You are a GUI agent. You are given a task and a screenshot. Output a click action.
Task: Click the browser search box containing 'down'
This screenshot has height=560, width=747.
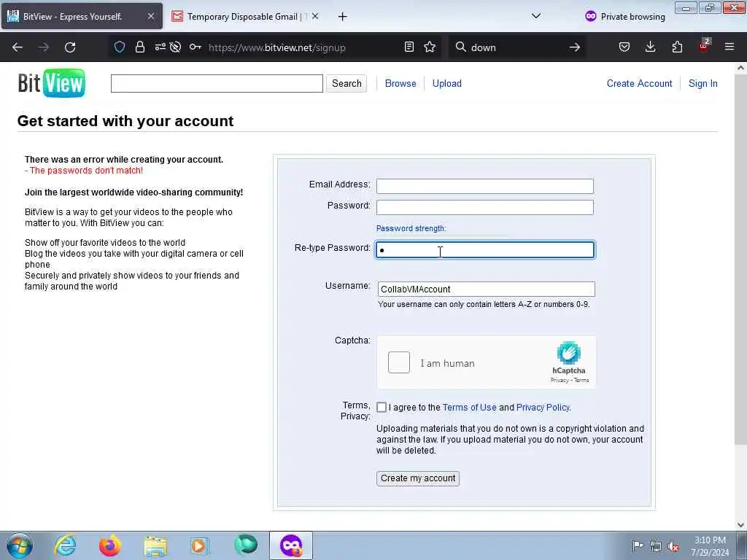[x=517, y=47]
